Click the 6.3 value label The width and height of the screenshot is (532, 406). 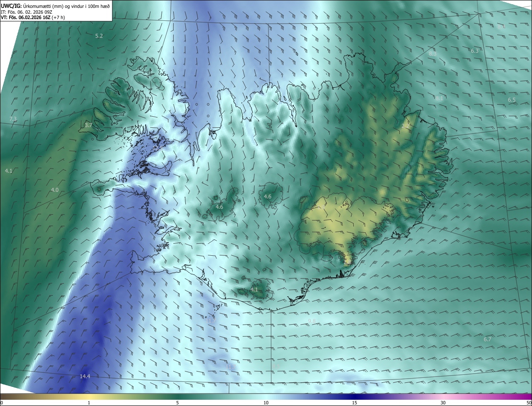[475, 51]
